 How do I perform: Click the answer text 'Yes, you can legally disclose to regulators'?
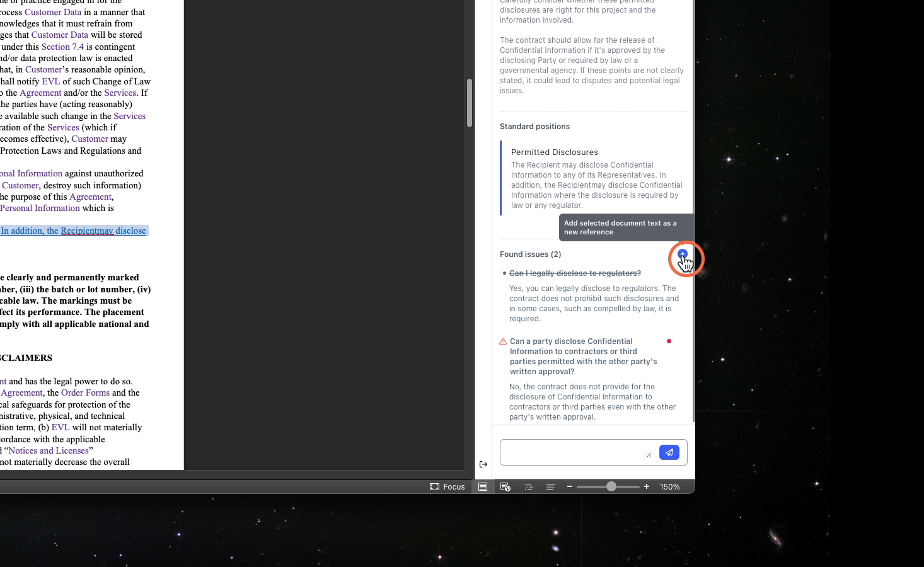[594, 304]
